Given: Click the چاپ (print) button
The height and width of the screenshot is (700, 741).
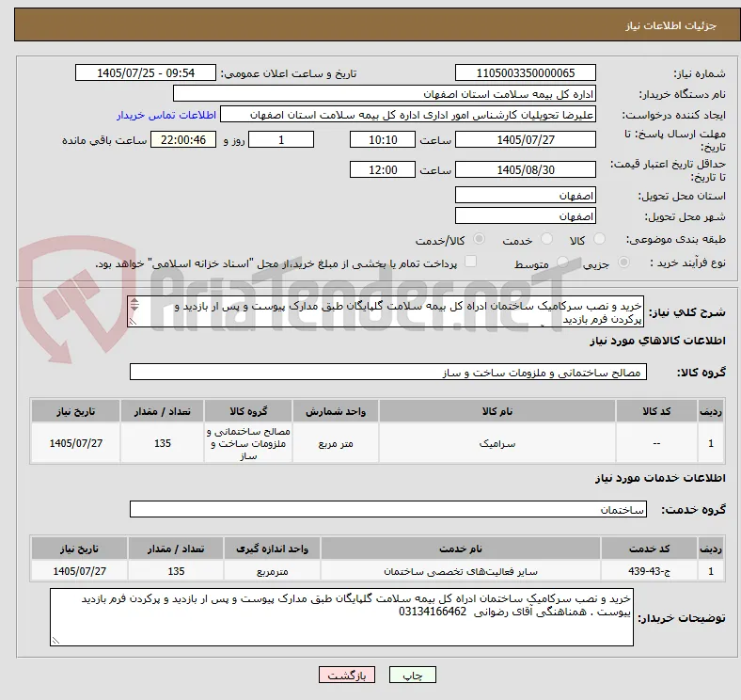Looking at the screenshot, I should click(x=412, y=675).
